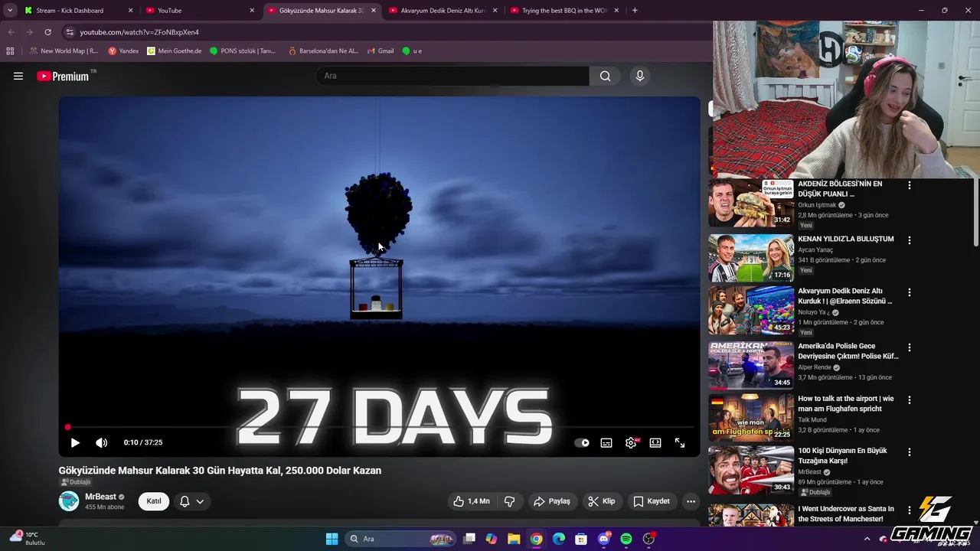Open more actions three-dot button
Image resolution: width=980 pixels, height=551 pixels.
pos(691,501)
